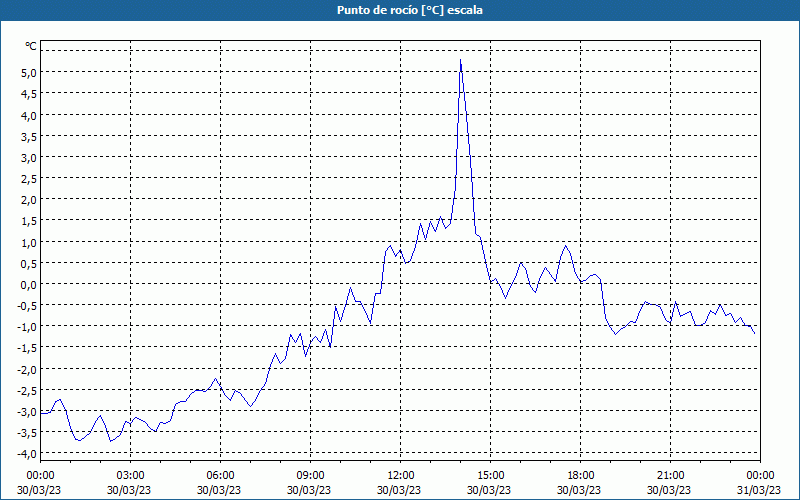Select the -2,5 y-axis value label
The width and height of the screenshot is (800, 500).
28,390
